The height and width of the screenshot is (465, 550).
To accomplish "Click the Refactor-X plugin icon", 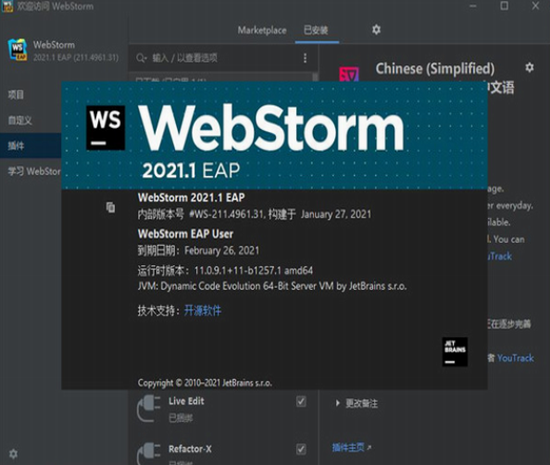I will tap(149, 453).
